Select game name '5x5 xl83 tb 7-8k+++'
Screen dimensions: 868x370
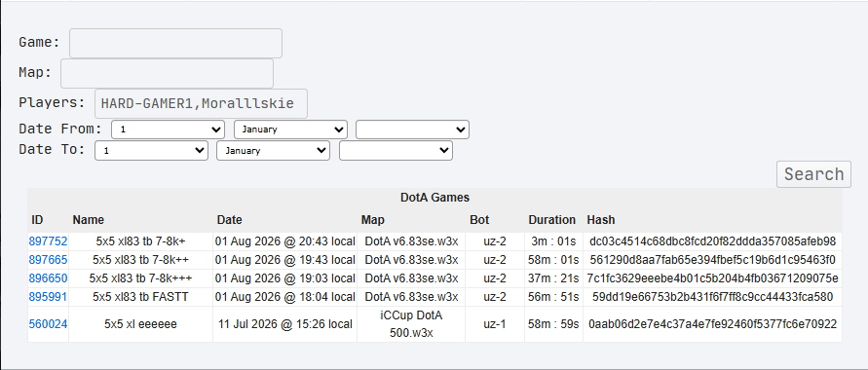140,278
